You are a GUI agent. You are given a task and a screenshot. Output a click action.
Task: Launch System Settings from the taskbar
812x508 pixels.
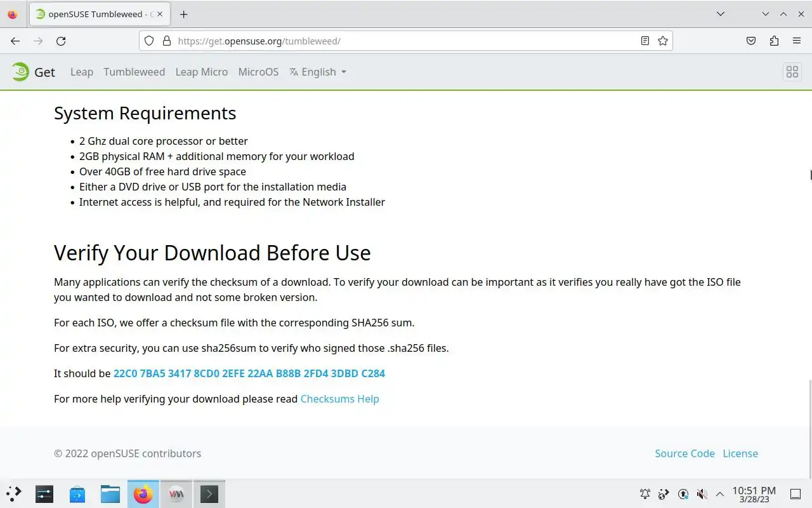[44, 493]
